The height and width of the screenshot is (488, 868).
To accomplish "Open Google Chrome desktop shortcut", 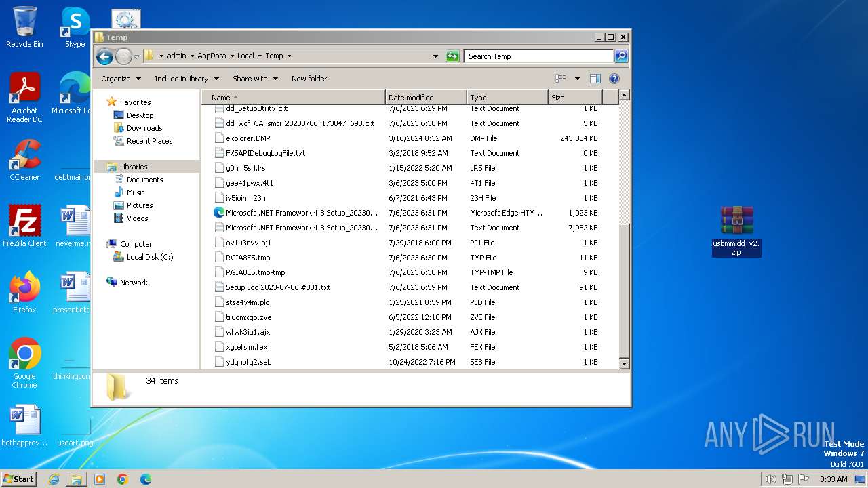I will tap(24, 363).
